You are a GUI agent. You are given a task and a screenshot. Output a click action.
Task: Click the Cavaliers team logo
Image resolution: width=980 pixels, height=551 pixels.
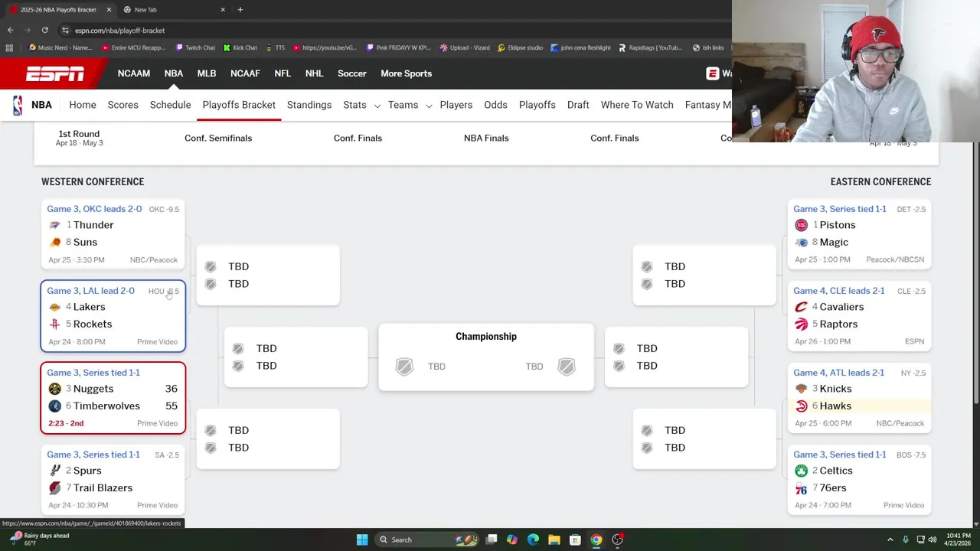801,307
